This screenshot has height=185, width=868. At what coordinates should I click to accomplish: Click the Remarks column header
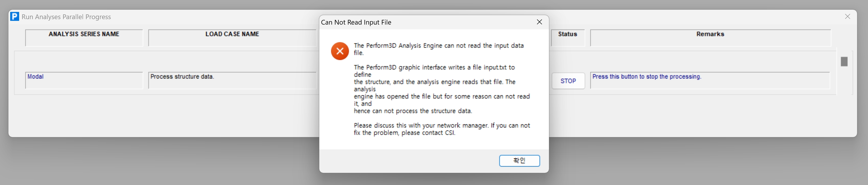pos(710,37)
